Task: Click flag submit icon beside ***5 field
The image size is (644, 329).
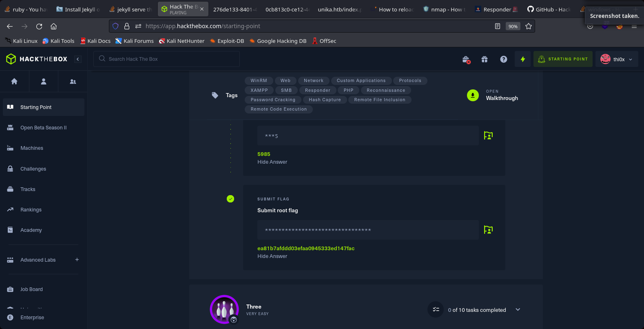Action: (488, 136)
